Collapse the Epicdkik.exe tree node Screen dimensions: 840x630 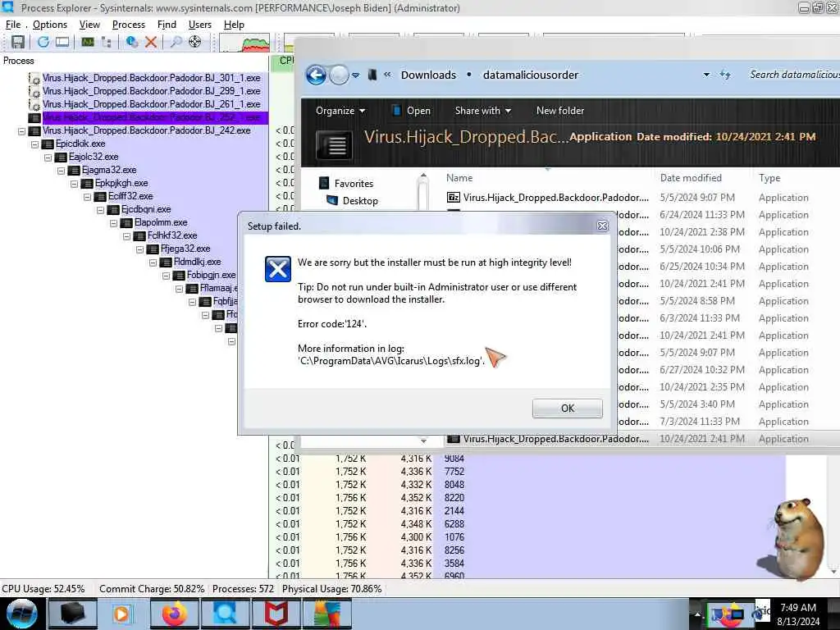coord(34,144)
